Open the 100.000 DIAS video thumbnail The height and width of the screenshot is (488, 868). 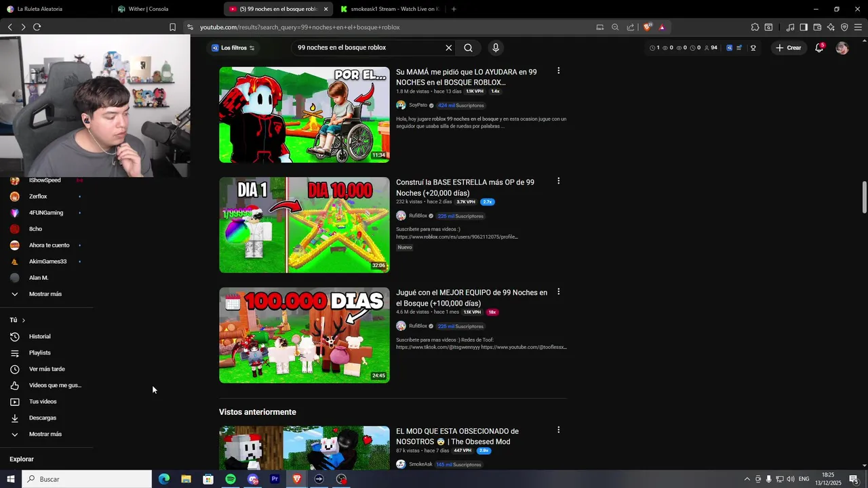point(304,335)
